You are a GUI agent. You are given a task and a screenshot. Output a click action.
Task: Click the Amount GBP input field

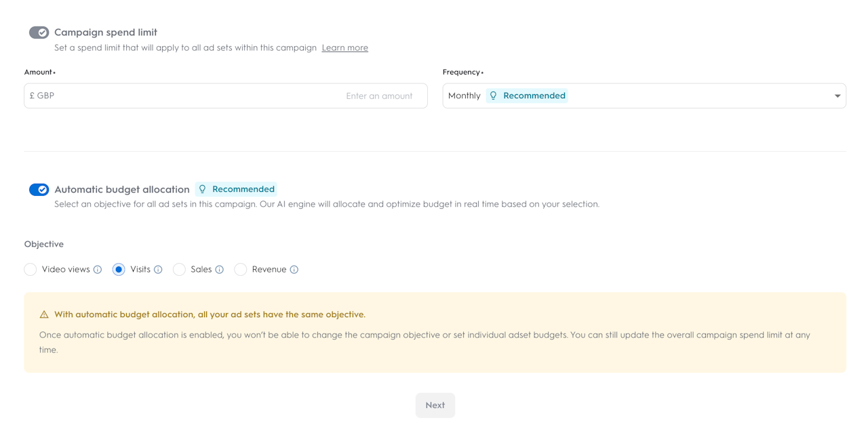pyautogui.click(x=226, y=96)
